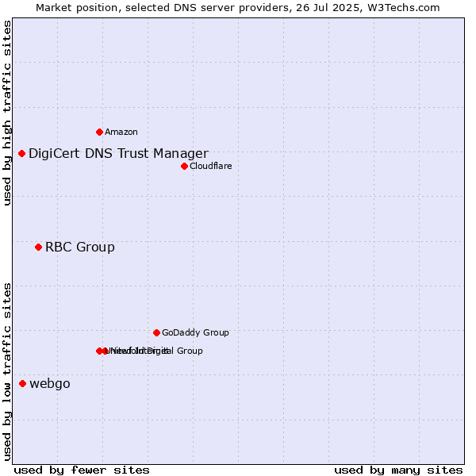Click the 'DigiCert DNS Trust Manager' label
The height and width of the screenshot is (476, 476).
(118, 154)
